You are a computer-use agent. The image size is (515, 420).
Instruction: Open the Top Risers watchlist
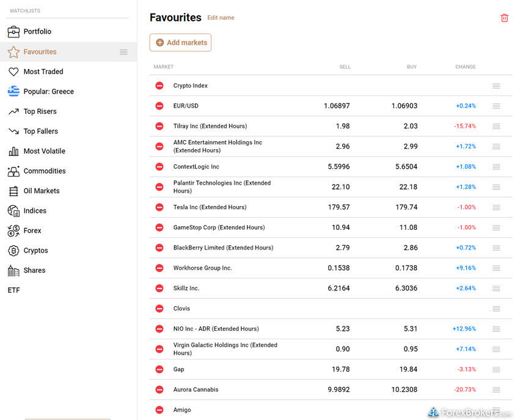click(40, 111)
